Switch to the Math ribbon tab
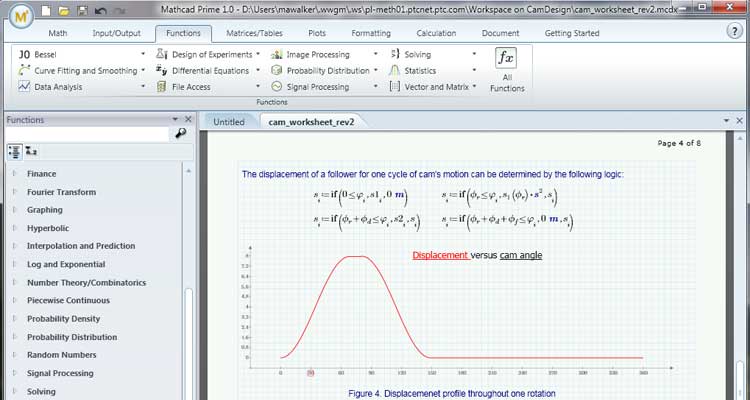 point(58,33)
